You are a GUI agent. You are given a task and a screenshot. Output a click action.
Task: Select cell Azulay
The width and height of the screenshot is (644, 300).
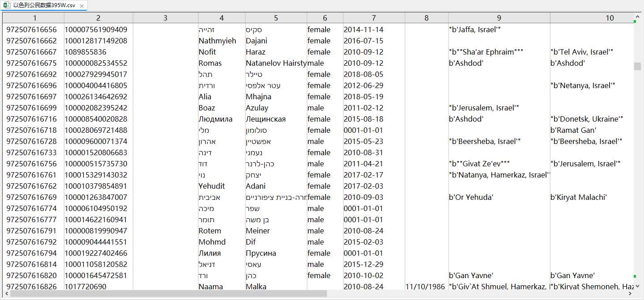257,108
